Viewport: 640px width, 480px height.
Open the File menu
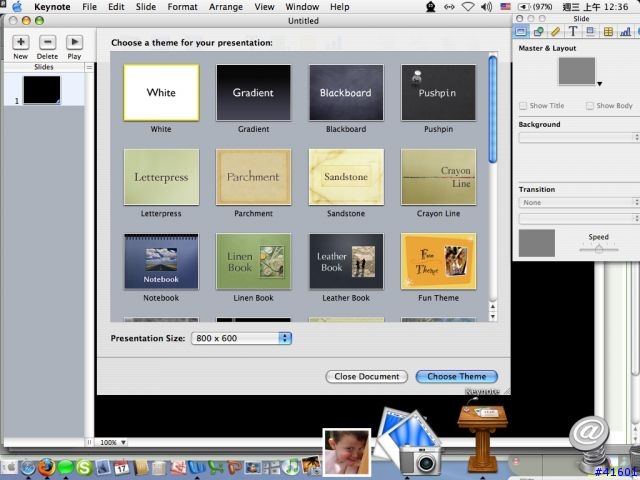click(x=89, y=7)
